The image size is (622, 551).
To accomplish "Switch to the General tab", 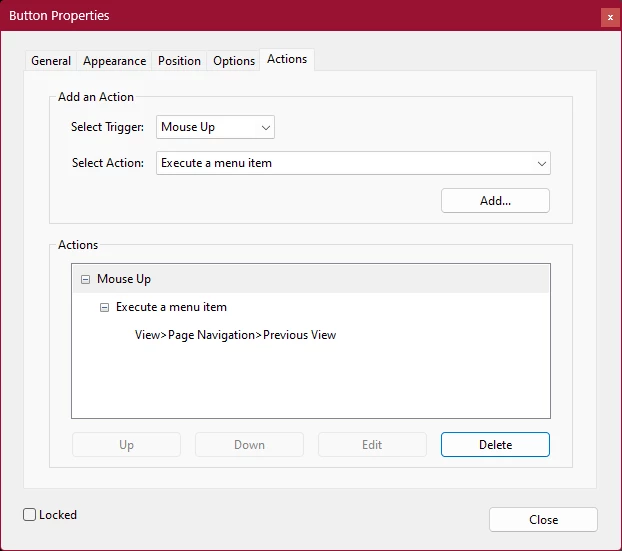I will click(x=51, y=61).
